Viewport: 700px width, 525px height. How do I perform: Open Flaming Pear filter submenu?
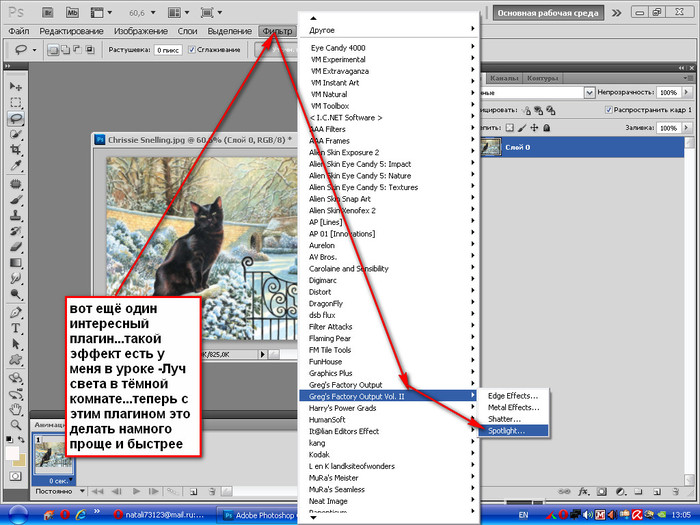(388, 338)
